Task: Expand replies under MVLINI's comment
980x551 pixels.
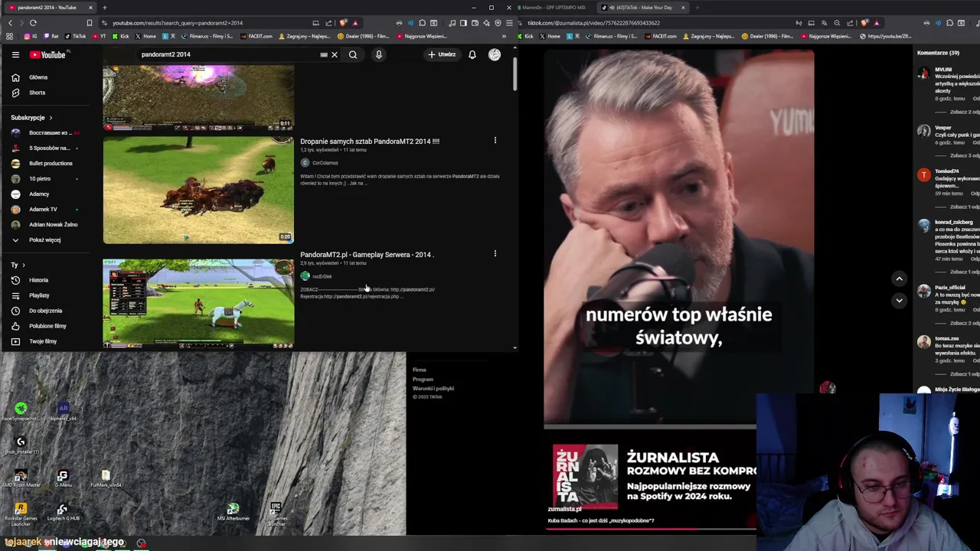Action: coord(964,112)
